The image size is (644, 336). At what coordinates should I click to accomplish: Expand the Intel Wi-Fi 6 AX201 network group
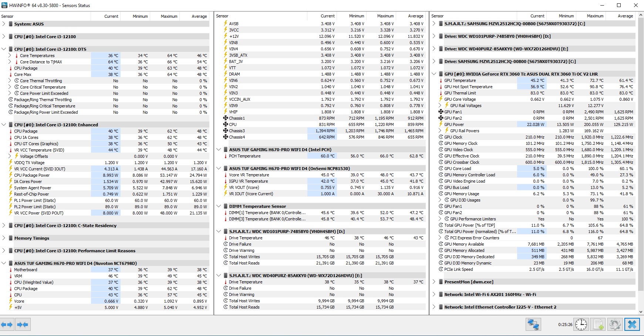coord(434,295)
